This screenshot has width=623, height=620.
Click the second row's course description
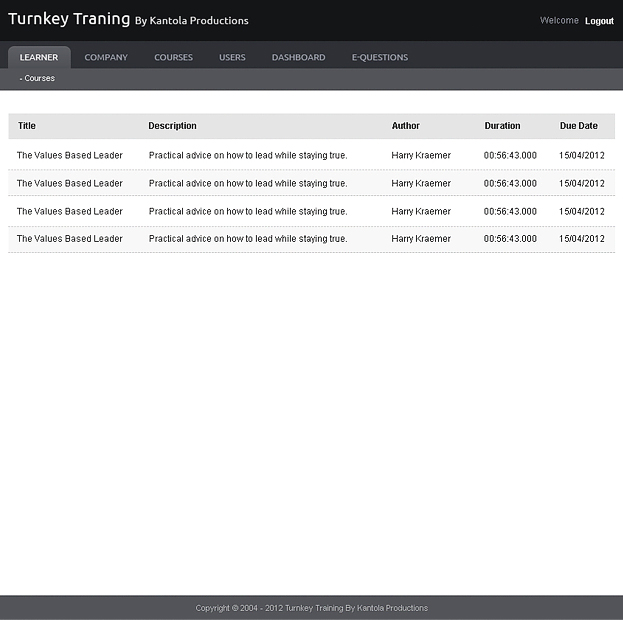[247, 184]
